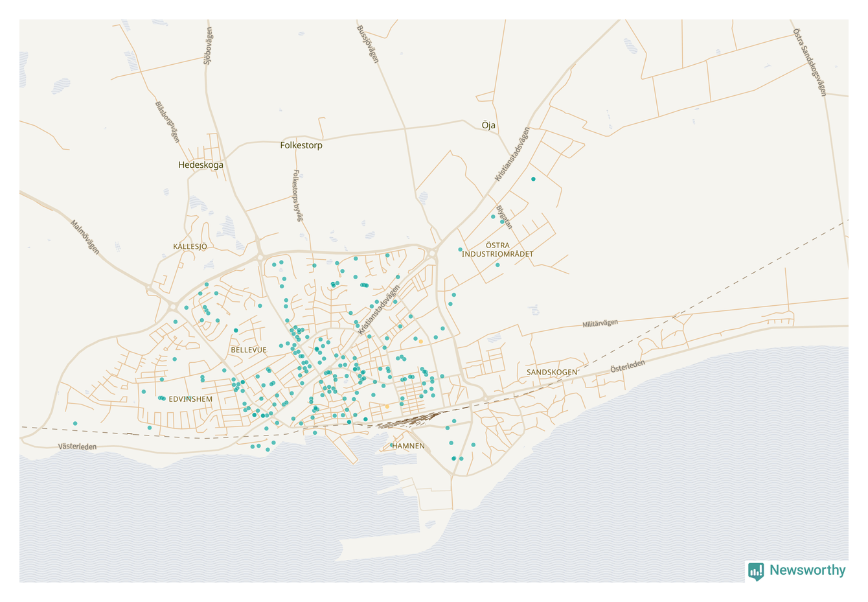Select the westernmost teal dot above Västerleden
This screenshot has height=602, width=868.
tap(75, 424)
